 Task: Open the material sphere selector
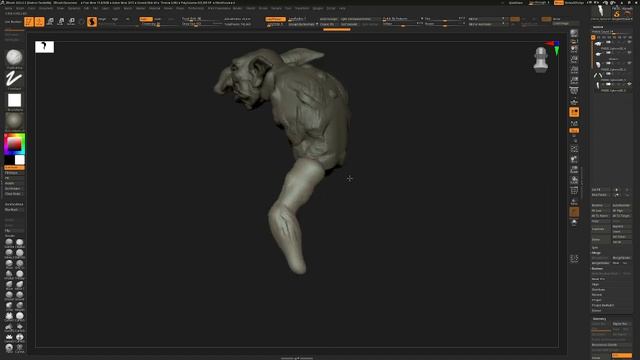(14, 121)
